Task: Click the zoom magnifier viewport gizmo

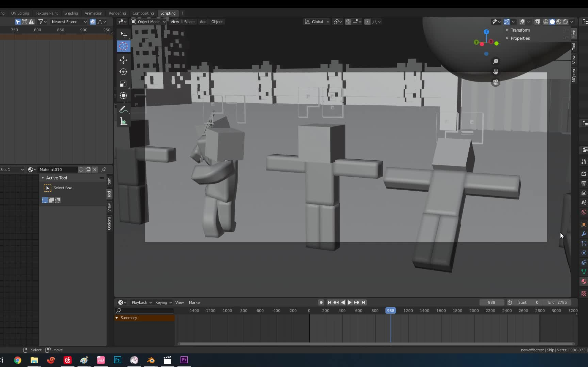Action: 496,62
